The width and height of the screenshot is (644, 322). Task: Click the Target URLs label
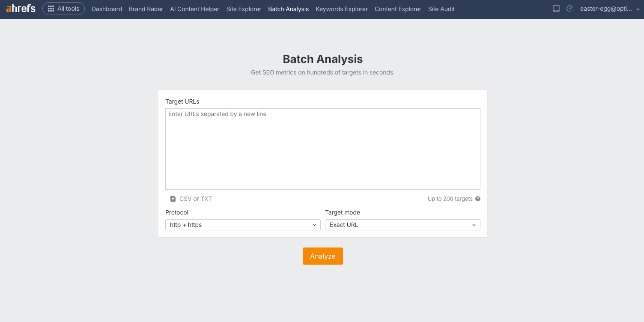(x=182, y=101)
